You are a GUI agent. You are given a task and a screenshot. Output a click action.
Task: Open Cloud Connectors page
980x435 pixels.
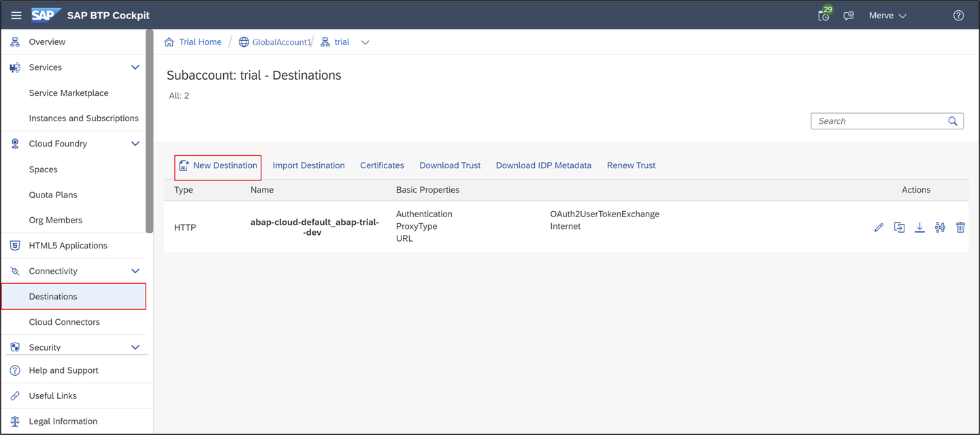point(65,322)
